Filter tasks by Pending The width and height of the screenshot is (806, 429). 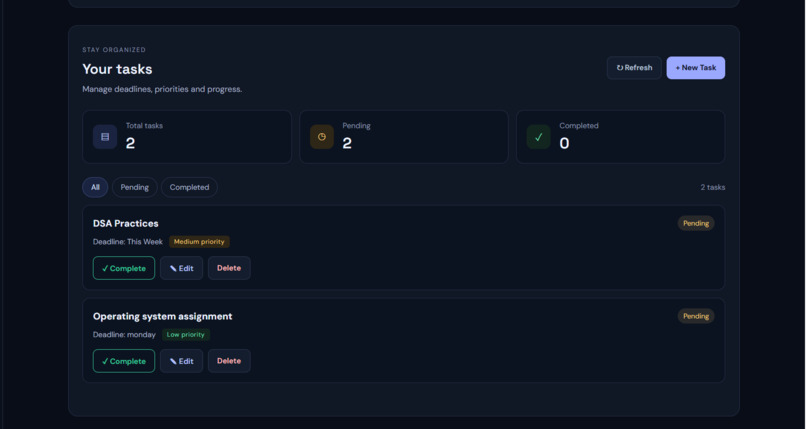(x=135, y=188)
